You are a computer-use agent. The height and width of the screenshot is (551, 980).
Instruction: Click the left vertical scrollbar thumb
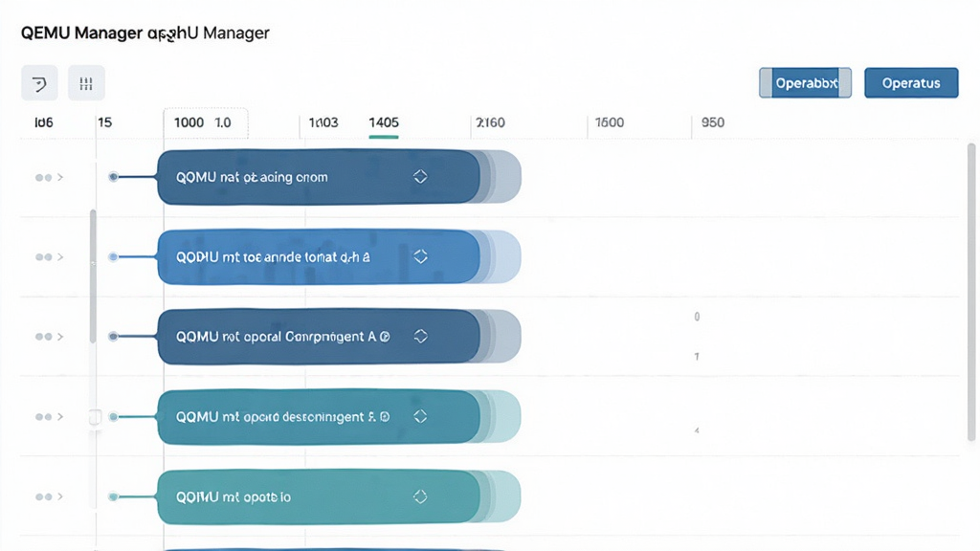pyautogui.click(x=93, y=276)
